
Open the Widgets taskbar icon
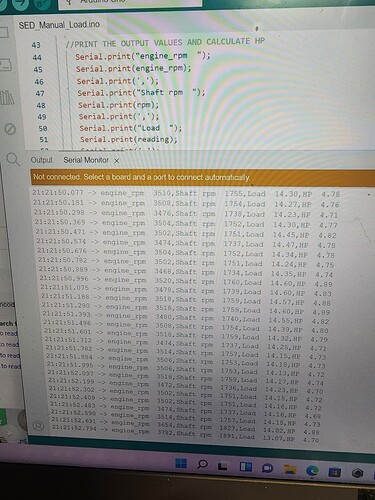[246, 467]
